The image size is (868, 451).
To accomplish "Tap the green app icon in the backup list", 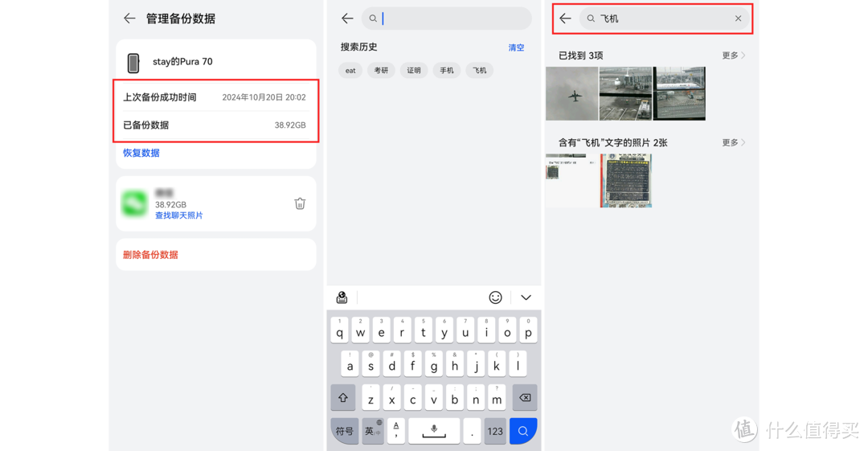I will coord(134,203).
